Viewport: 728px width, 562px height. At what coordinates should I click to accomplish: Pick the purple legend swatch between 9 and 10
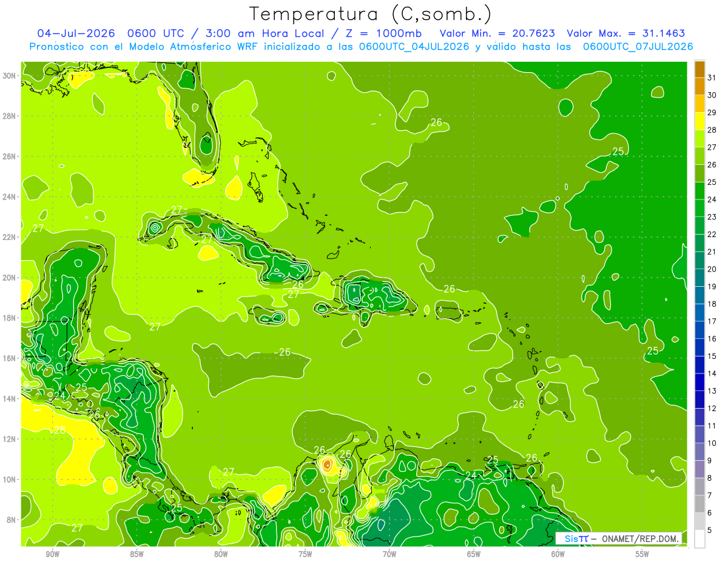699,452
